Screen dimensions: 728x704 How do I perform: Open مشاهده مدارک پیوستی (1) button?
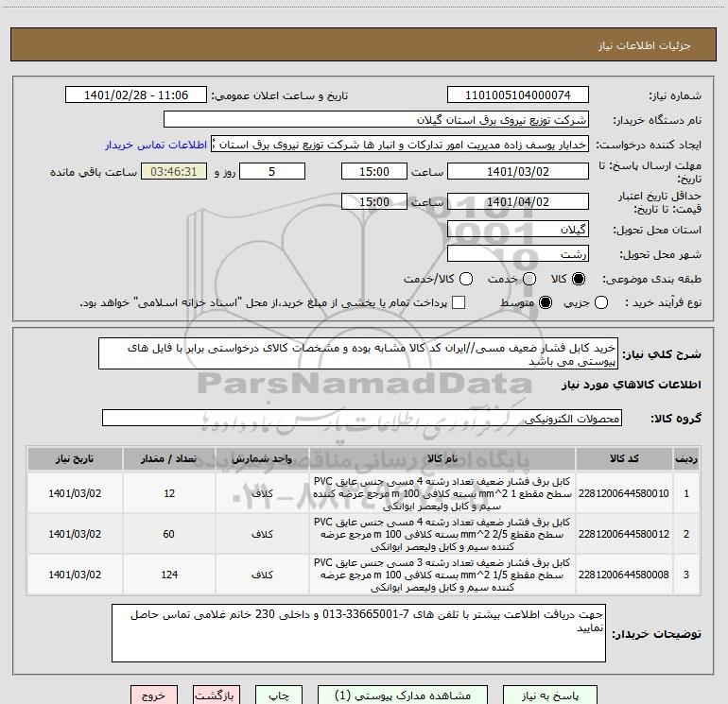(x=403, y=695)
